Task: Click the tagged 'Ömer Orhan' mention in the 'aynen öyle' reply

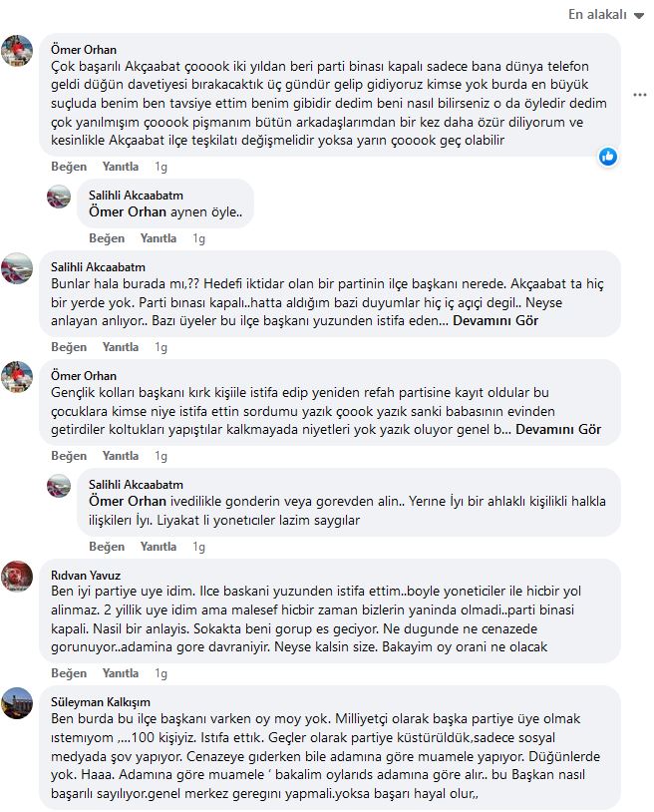Action: [x=128, y=211]
